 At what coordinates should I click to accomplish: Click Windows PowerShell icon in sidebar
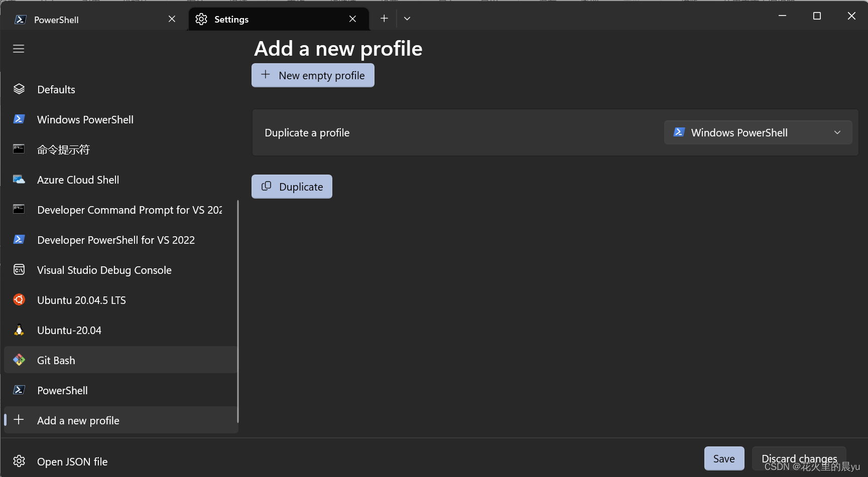coord(19,119)
